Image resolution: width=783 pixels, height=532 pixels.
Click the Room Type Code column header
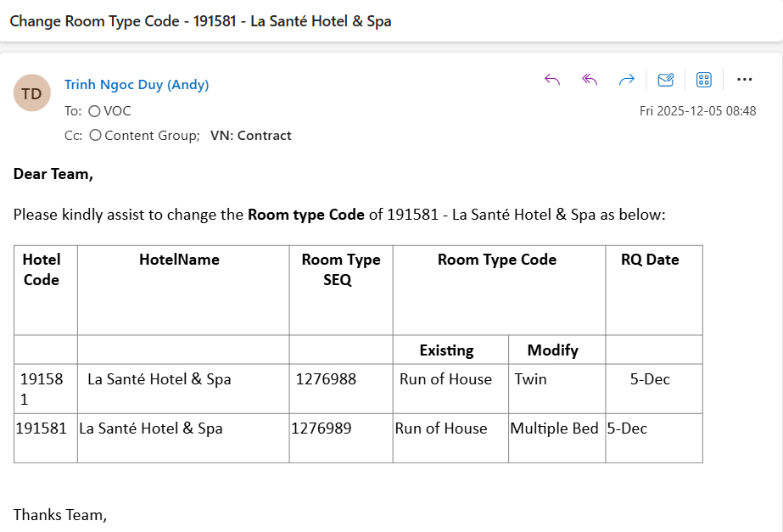pyautogui.click(x=497, y=260)
